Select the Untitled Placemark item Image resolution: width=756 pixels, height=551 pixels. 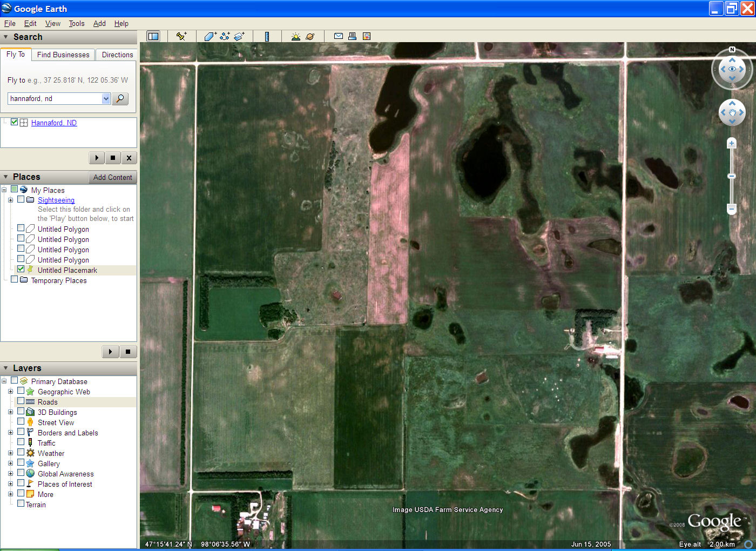pyautogui.click(x=67, y=270)
